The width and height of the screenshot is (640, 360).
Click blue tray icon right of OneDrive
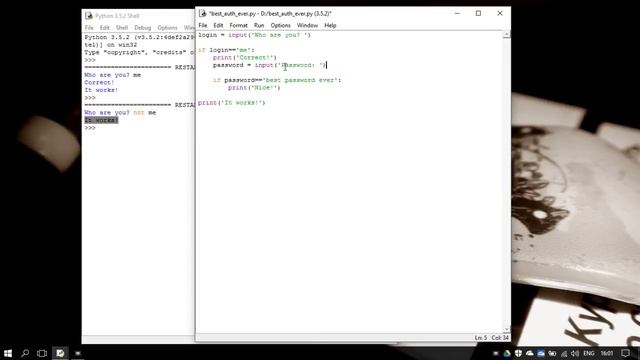coord(541,353)
